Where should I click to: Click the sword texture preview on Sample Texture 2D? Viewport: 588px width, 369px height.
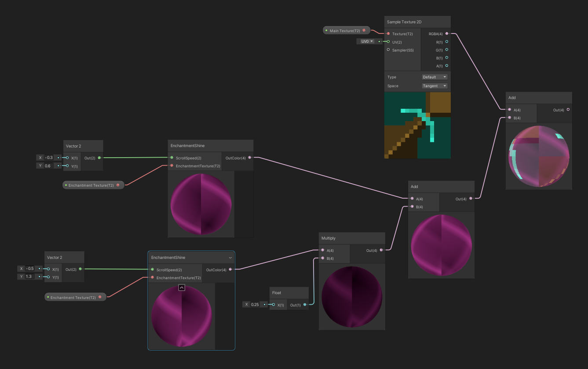point(417,125)
